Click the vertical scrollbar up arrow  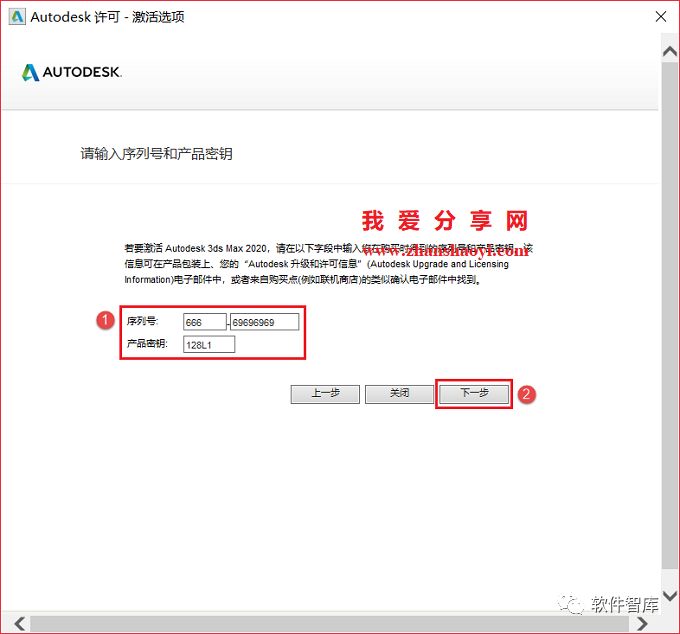pos(670,52)
